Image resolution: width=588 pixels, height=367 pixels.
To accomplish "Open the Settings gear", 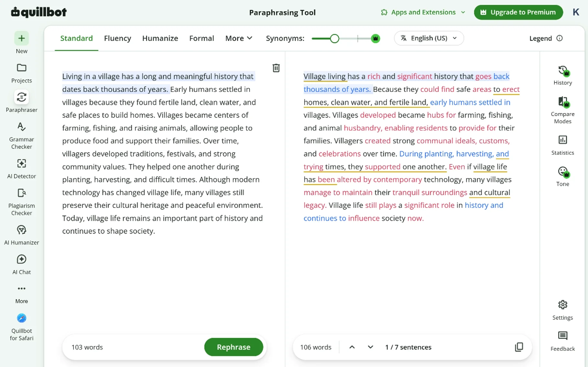I will tap(563, 305).
